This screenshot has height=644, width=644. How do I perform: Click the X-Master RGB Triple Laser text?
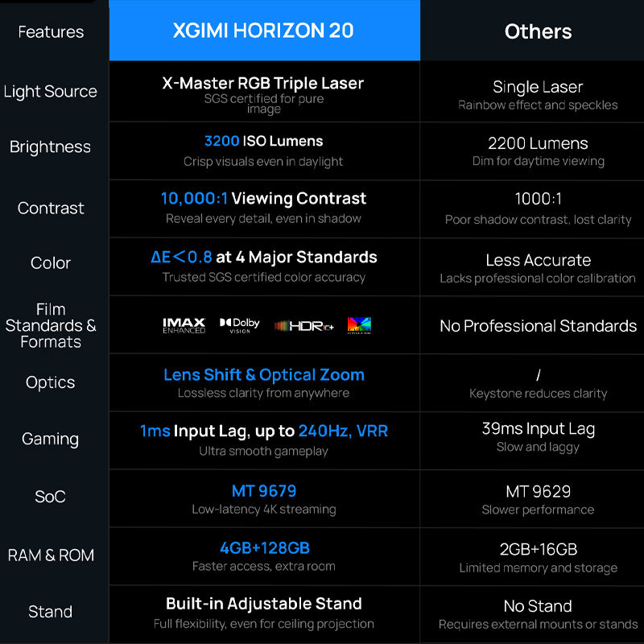[263, 84]
